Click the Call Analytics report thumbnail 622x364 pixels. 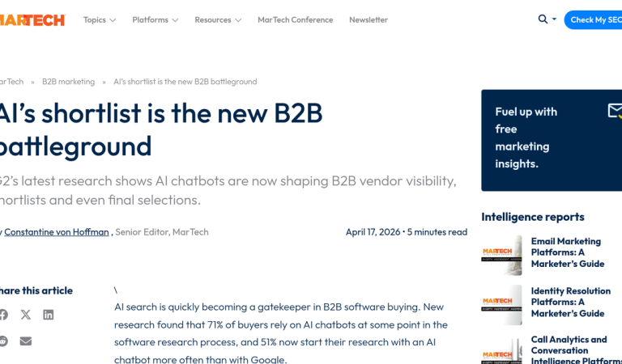tap(501, 350)
